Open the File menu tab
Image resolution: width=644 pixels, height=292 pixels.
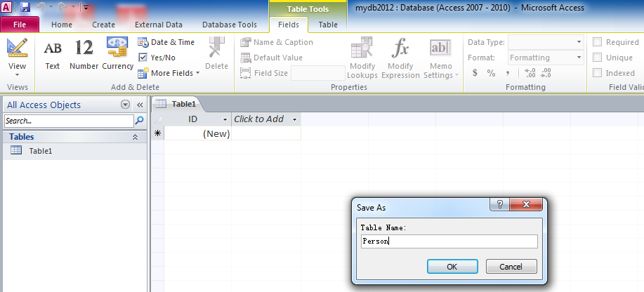tap(20, 25)
